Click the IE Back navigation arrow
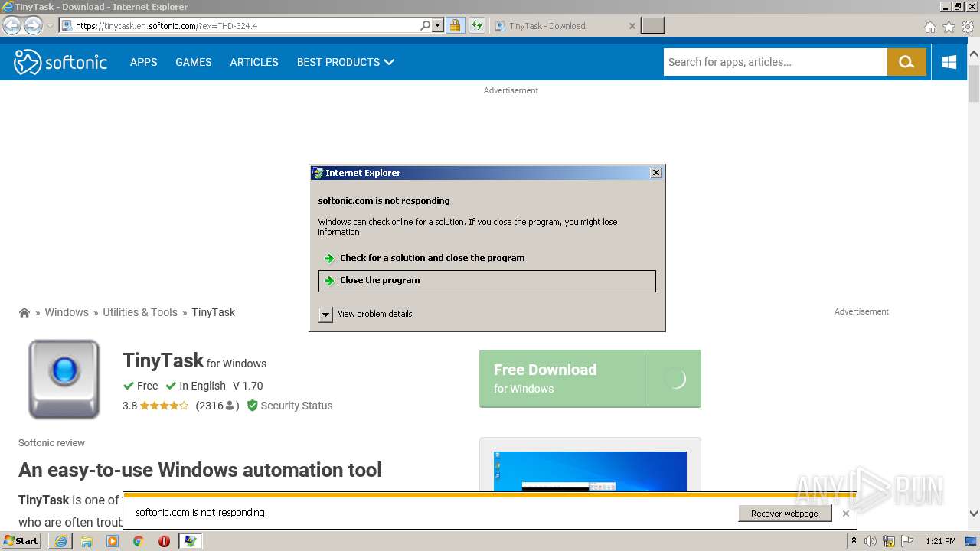The width and height of the screenshot is (980, 551). tap(11, 26)
